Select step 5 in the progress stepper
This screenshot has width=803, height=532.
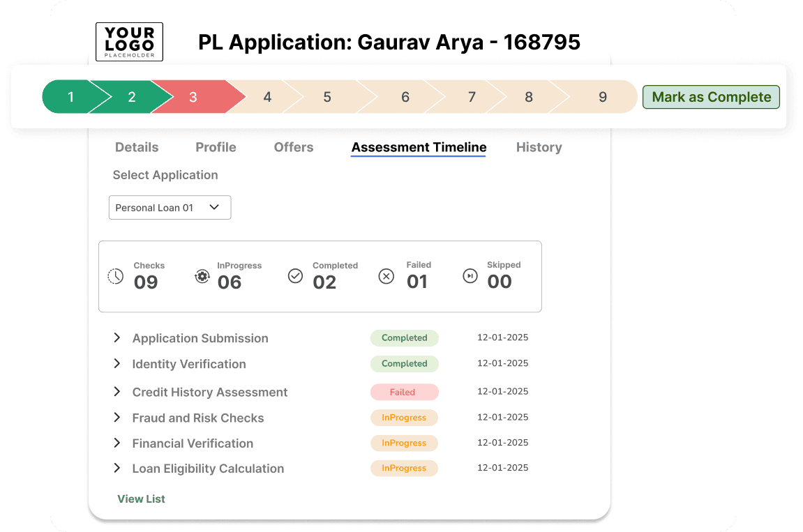click(x=327, y=97)
